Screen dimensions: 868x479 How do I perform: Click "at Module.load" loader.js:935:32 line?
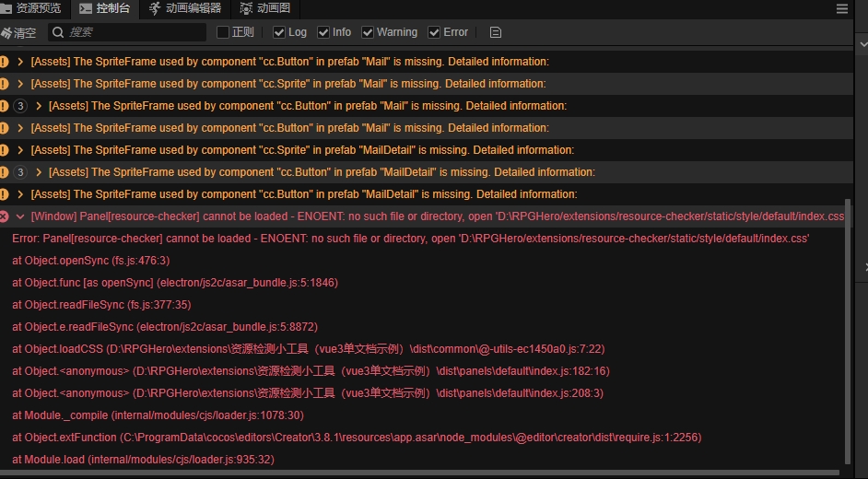(x=143, y=460)
